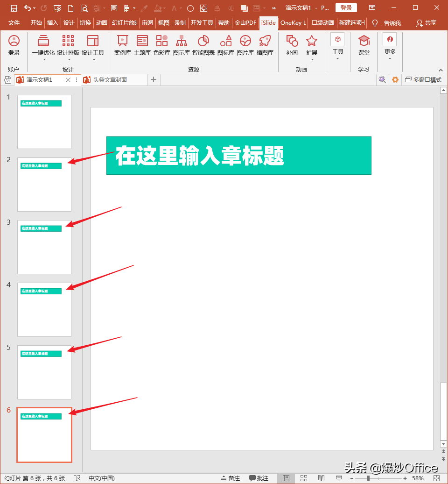This screenshot has height=484, width=448.
Task: Open the 文件 menu
Action: click(x=14, y=23)
